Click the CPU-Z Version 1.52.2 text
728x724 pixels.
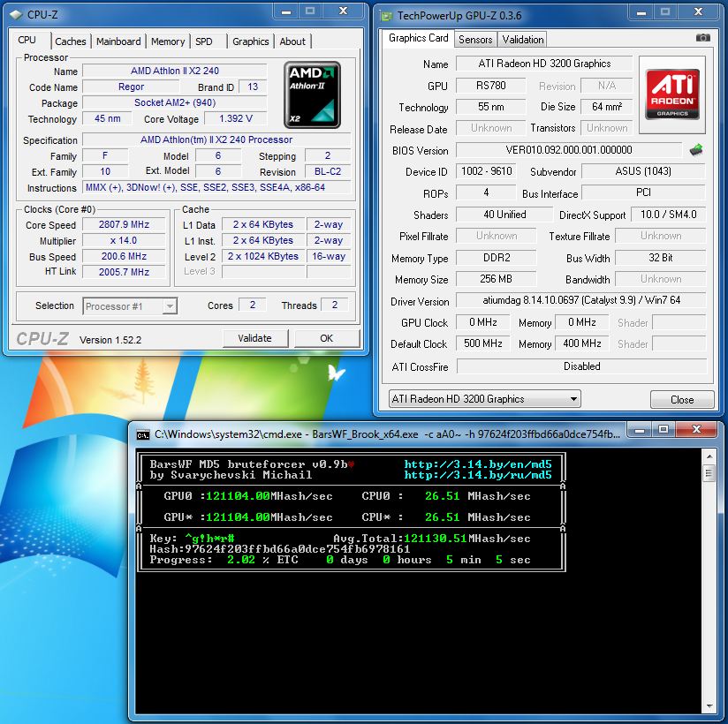110,340
